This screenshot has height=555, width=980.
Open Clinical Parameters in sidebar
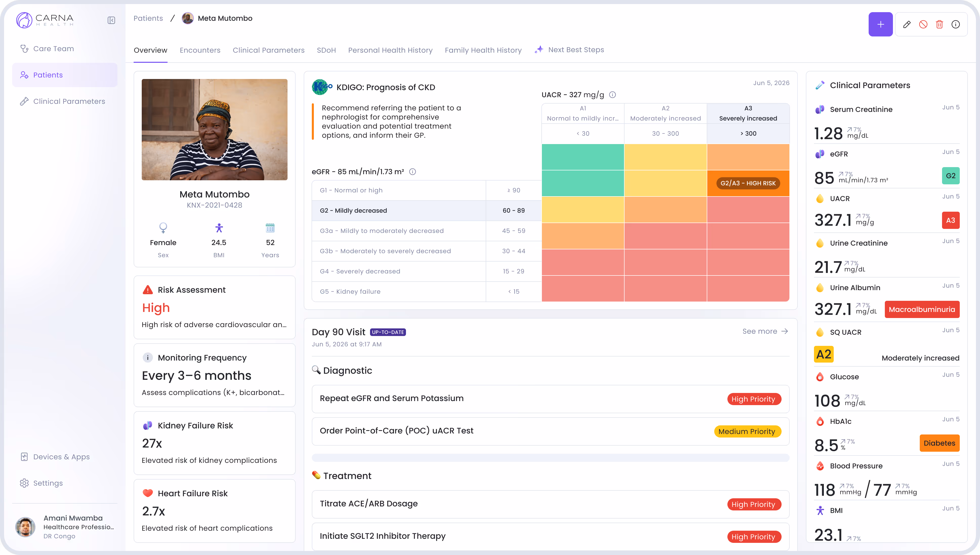pyautogui.click(x=65, y=101)
